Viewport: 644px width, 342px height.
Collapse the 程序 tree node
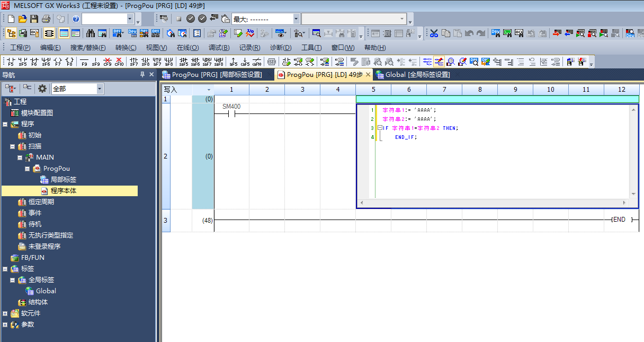5,124
